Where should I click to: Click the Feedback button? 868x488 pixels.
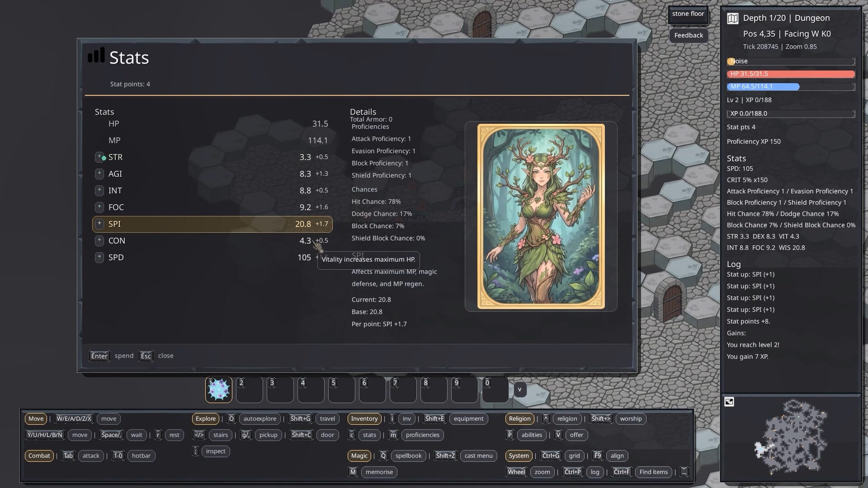(x=688, y=35)
